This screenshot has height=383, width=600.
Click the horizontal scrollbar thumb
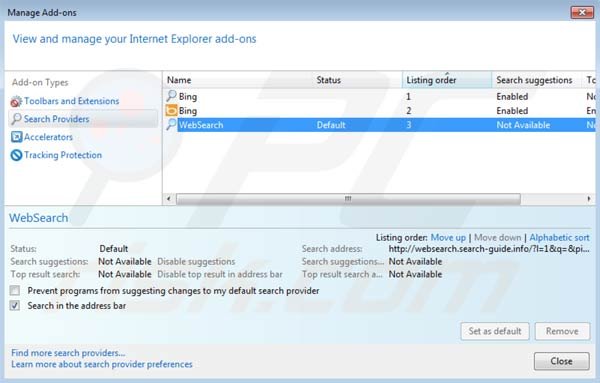[348, 199]
